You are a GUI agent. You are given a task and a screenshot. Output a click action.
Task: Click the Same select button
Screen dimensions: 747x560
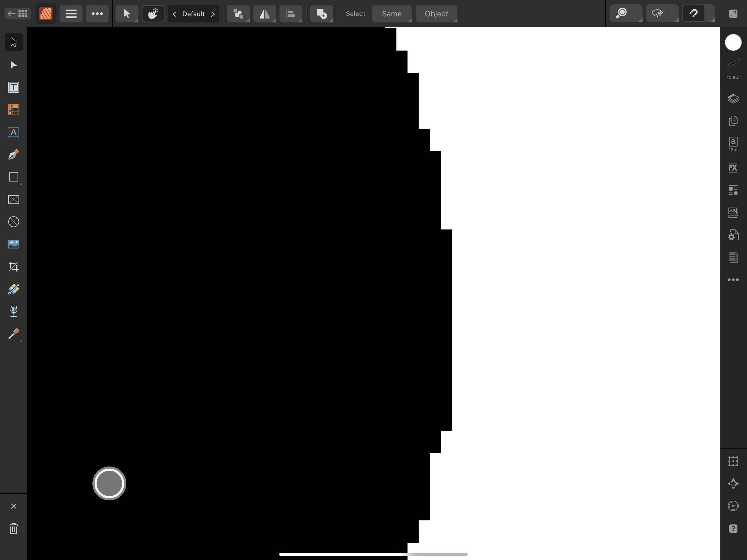[391, 13]
